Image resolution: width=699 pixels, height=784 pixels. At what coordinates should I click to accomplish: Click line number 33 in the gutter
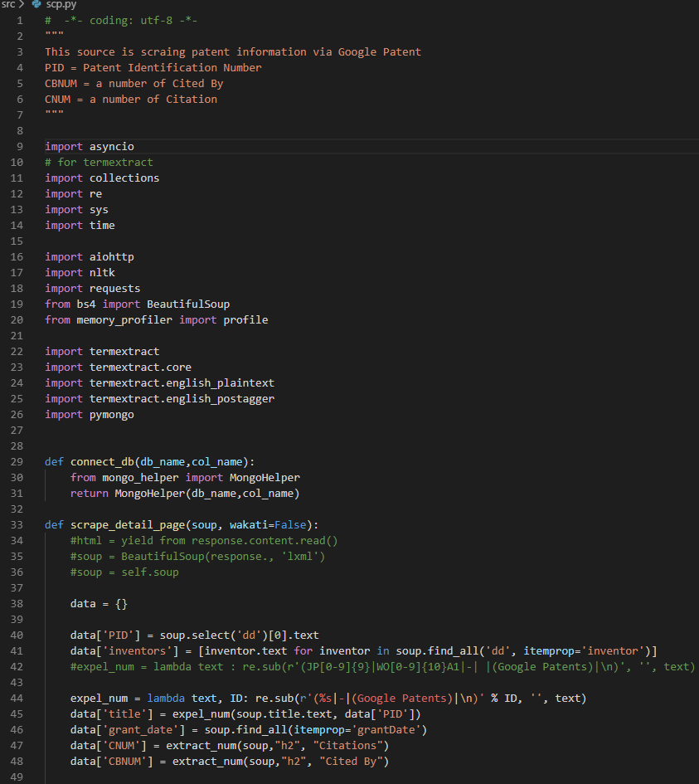click(x=18, y=524)
